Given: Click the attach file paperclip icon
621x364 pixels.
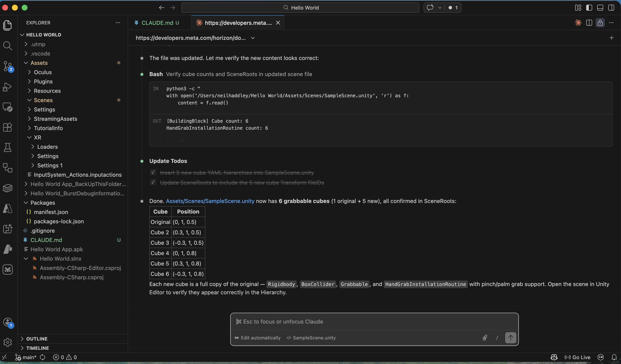Looking at the screenshot, I should pos(484,338).
